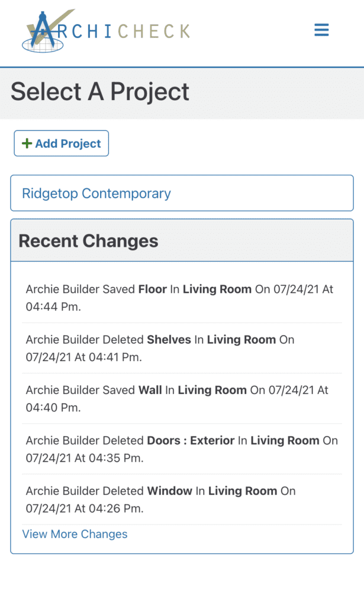
Task: Click the bold Wall item name
Action: pyautogui.click(x=150, y=390)
